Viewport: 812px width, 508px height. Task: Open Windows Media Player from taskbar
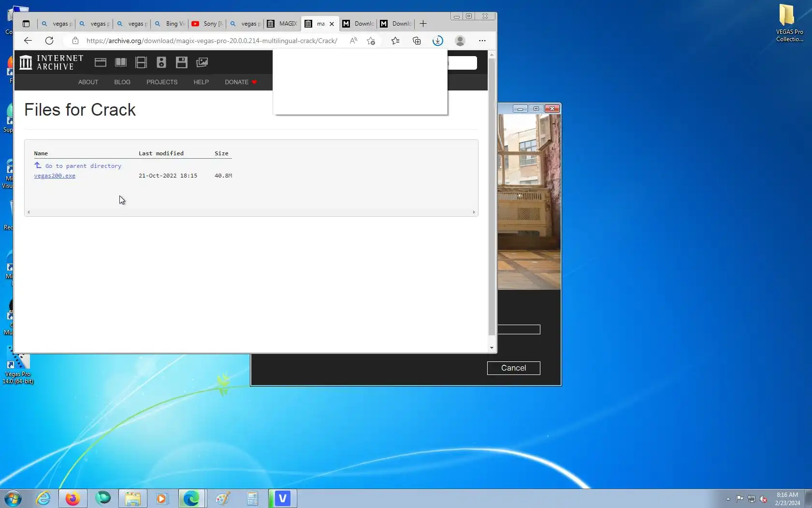click(162, 498)
